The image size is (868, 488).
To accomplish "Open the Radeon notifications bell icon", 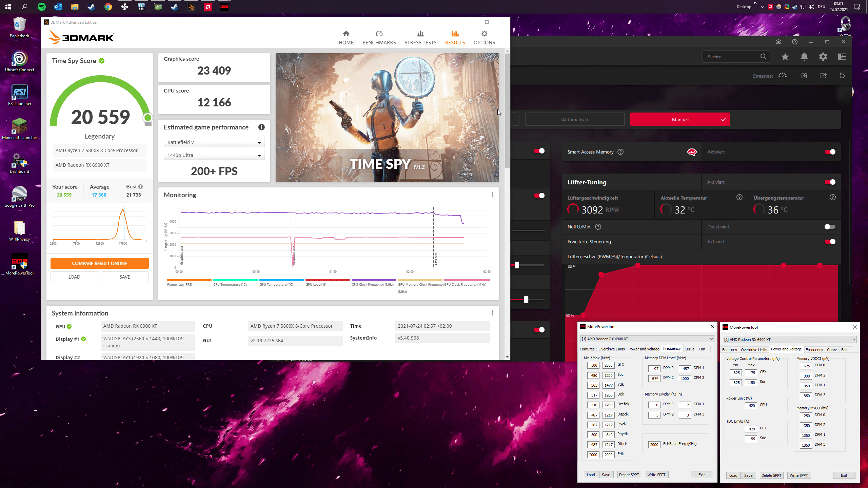I will tap(804, 57).
